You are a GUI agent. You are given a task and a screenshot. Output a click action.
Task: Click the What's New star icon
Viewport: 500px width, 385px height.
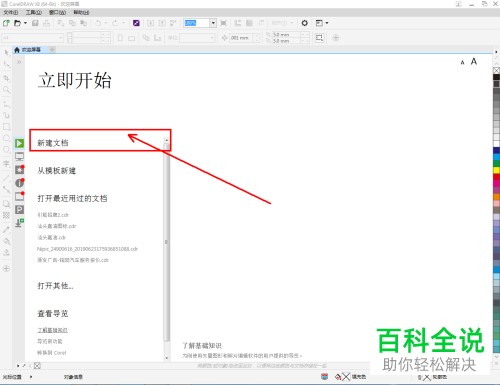[19, 170]
